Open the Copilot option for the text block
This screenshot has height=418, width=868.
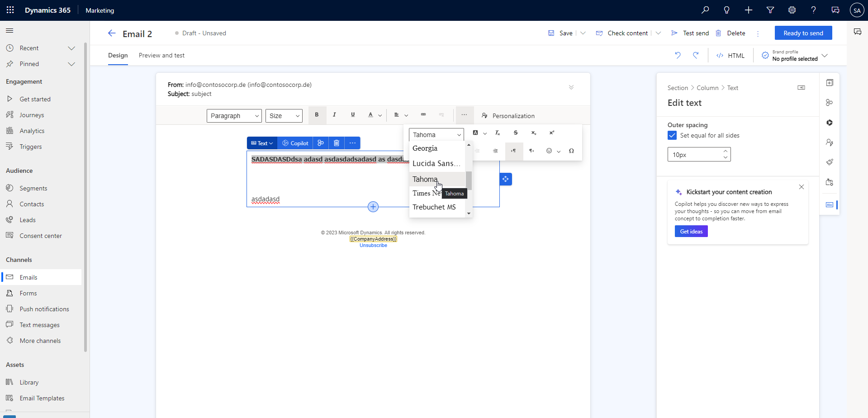[295, 143]
